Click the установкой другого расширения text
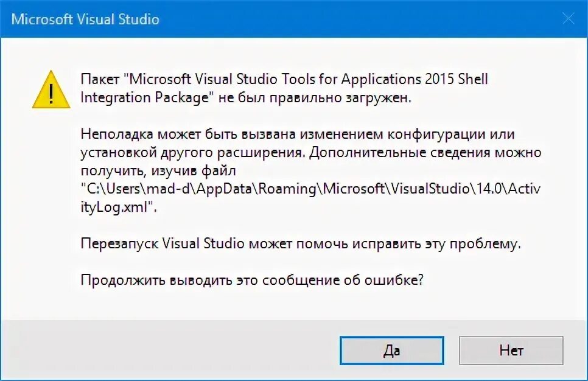The height and width of the screenshot is (381, 588). click(192, 153)
